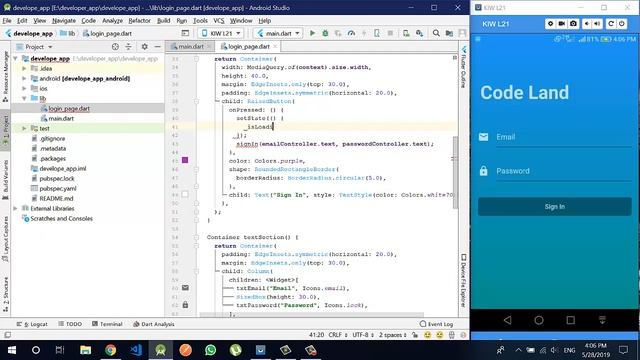Open the KIW L21 device selector dropdown

point(221,33)
